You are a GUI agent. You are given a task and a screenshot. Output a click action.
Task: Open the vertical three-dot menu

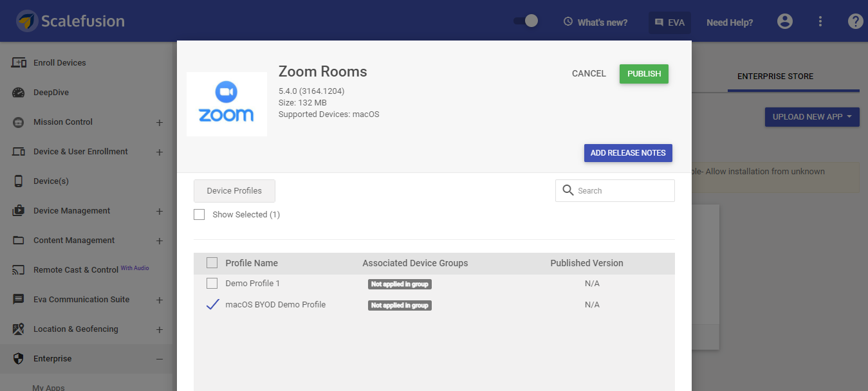(x=820, y=21)
